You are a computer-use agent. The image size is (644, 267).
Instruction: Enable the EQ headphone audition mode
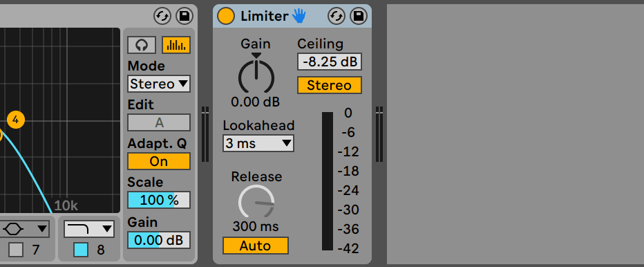coord(142,45)
